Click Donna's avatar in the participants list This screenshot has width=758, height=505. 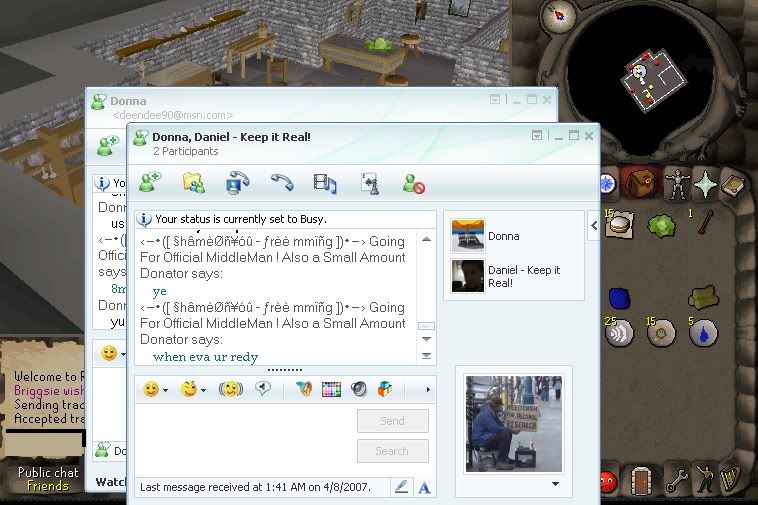467,235
